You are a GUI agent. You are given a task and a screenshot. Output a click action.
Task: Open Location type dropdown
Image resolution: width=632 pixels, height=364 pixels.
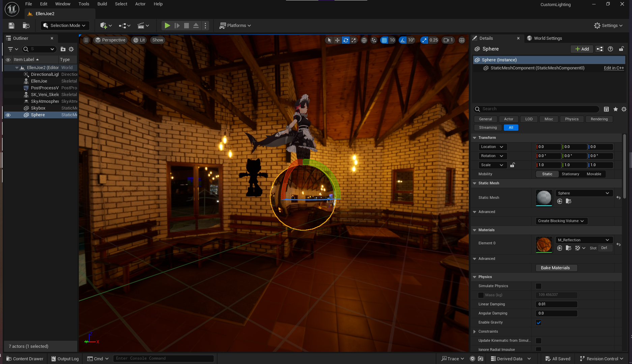click(492, 147)
